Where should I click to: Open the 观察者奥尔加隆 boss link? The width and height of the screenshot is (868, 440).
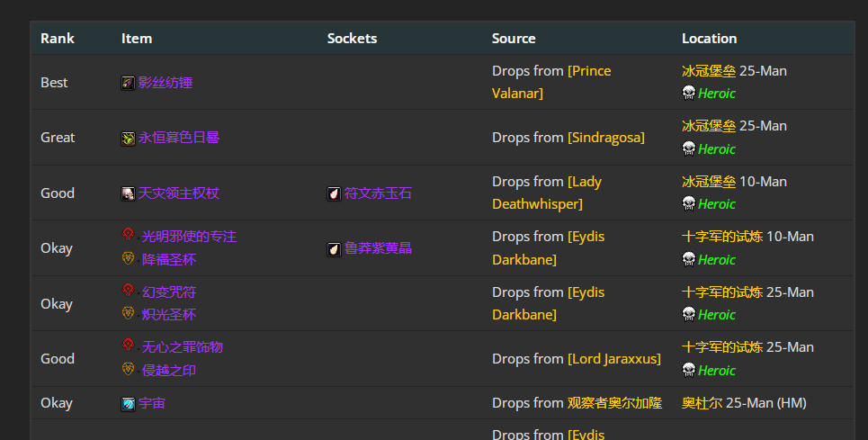tap(614, 403)
